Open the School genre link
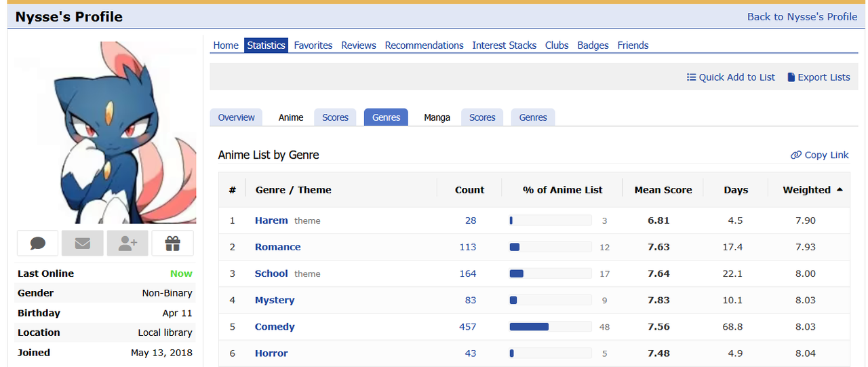868x367 pixels. pos(271,273)
